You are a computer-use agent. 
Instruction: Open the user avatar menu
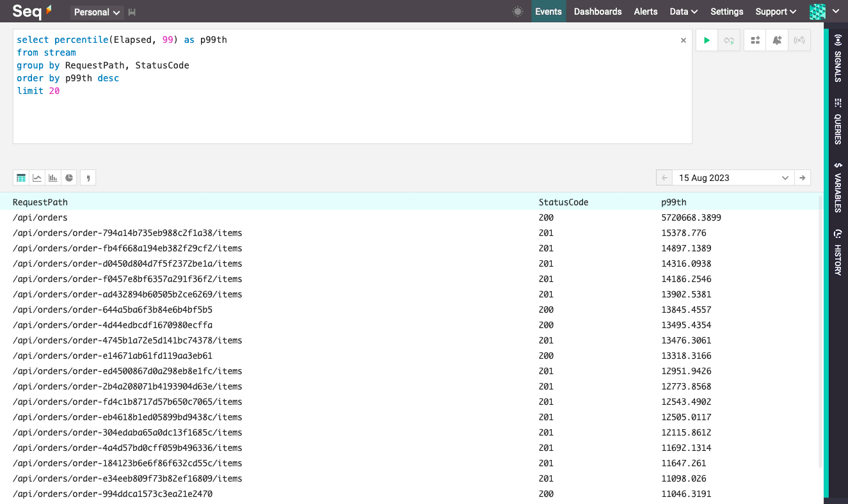pyautogui.click(x=817, y=12)
